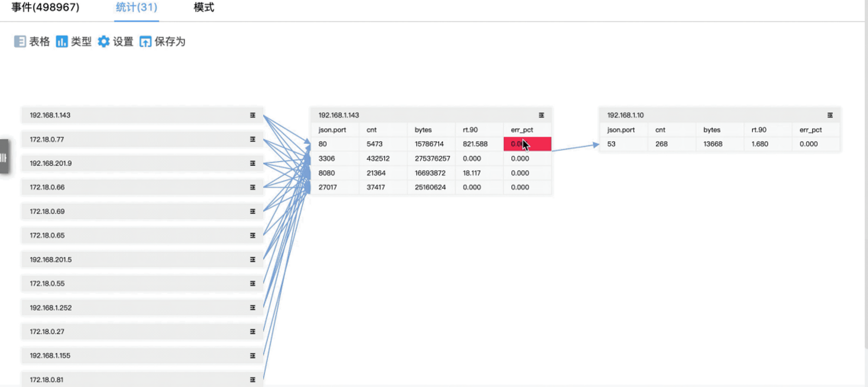Click rt.90 value 18.117

pyautogui.click(x=472, y=173)
